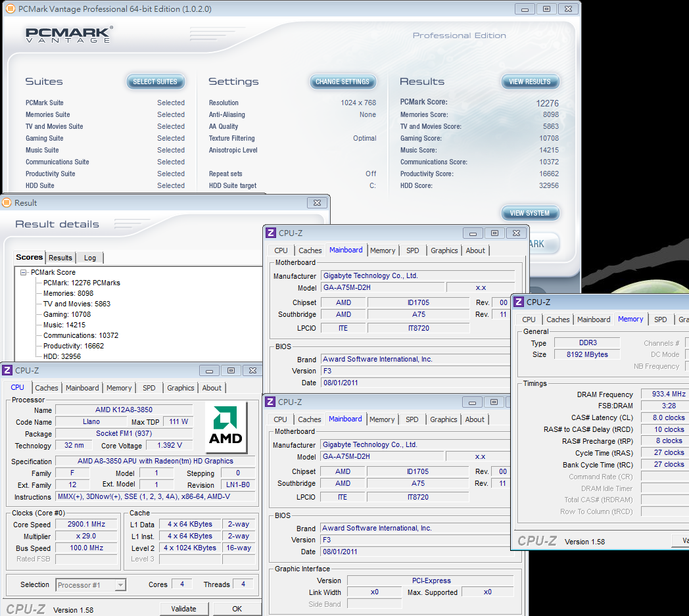Click the OK button in CPU-Z
Image resolution: width=689 pixels, height=616 pixels.
tap(237, 609)
